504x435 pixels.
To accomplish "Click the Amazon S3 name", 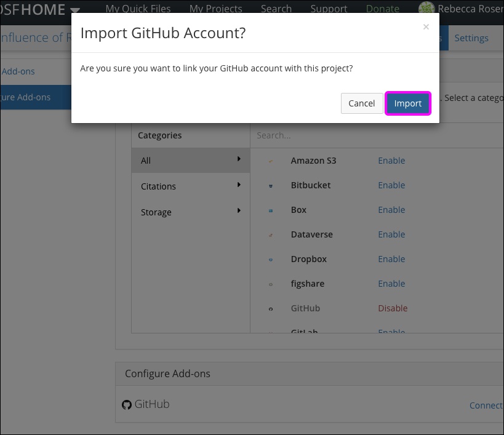I will (313, 161).
